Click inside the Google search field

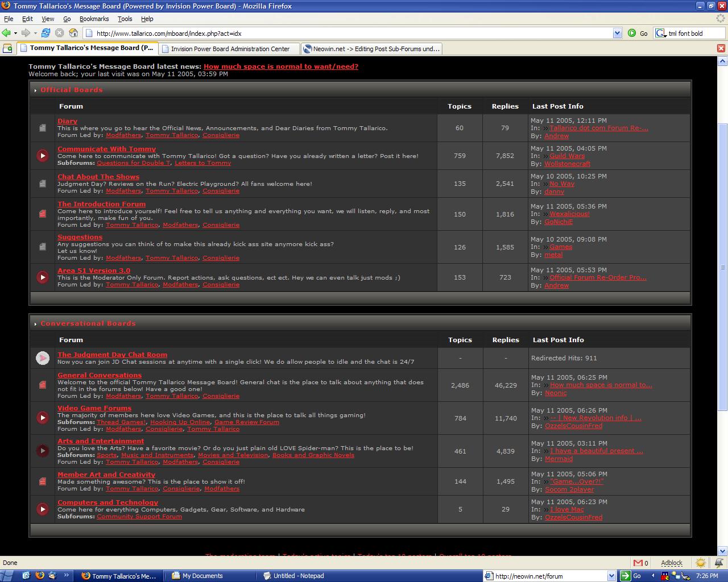coord(691,32)
